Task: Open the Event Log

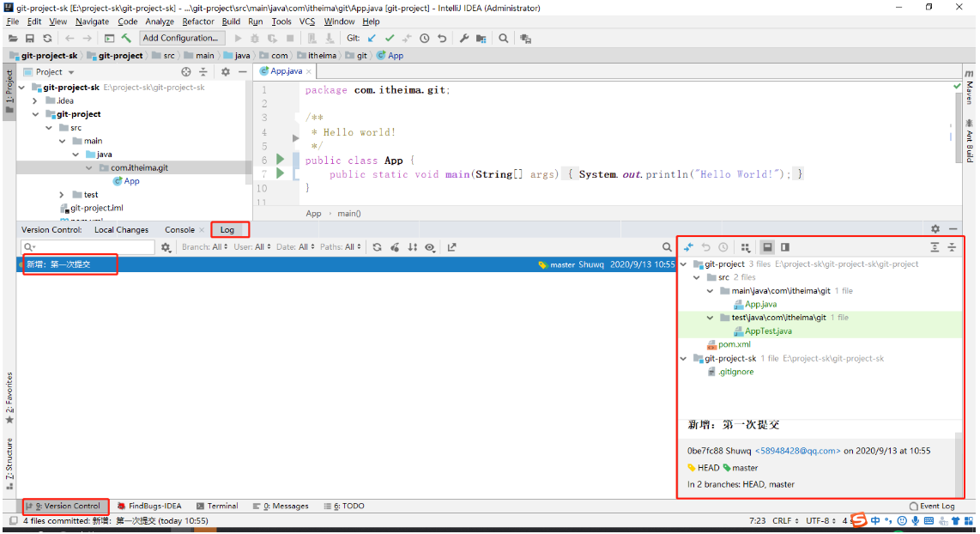Action: click(932, 506)
